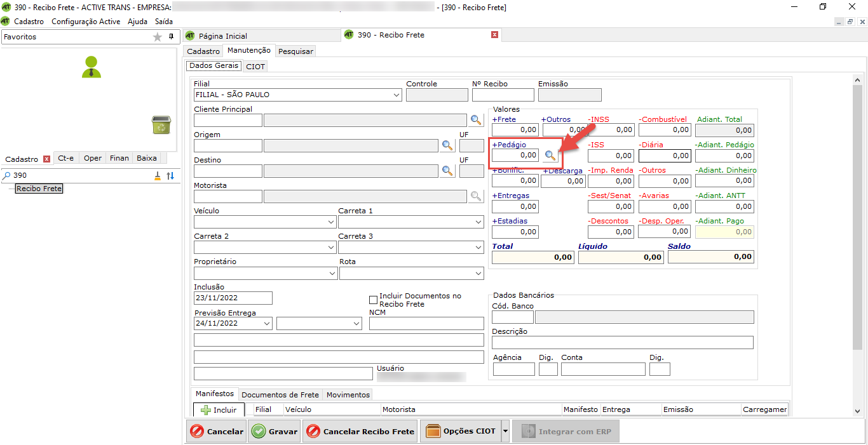This screenshot has width=868, height=445.
Task: Click the Cliente Principal search magnifier icon
Action: [x=476, y=120]
